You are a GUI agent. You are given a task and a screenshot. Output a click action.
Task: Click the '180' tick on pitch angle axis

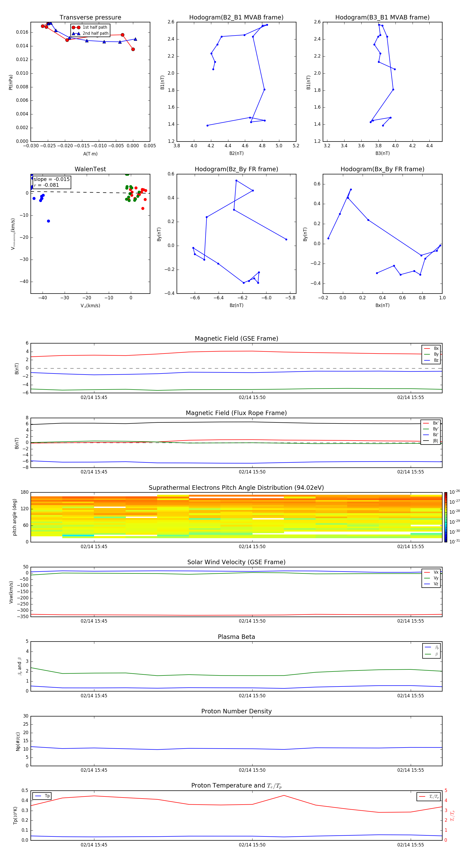25,492
